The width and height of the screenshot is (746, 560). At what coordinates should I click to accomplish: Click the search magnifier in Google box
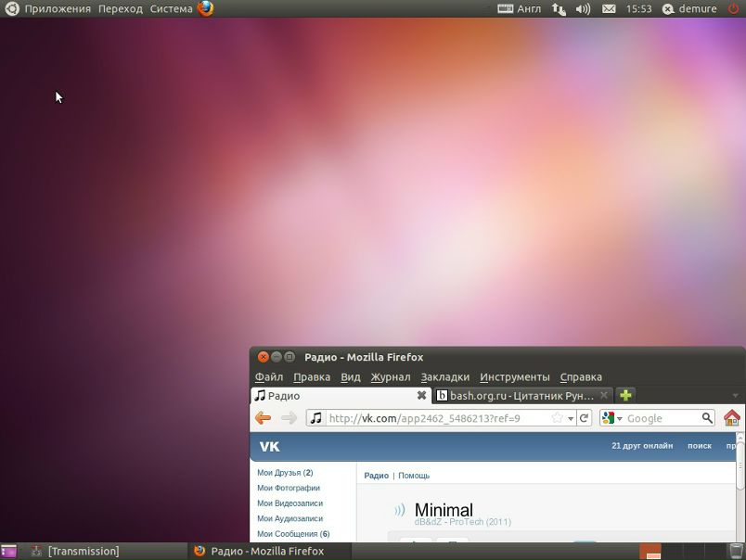pos(707,418)
